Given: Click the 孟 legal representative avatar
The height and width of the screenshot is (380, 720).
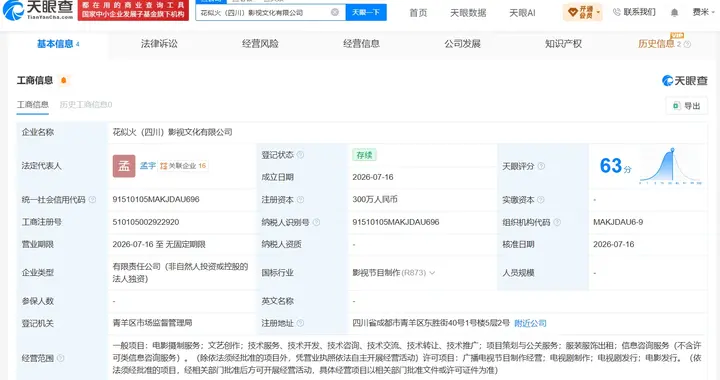Looking at the screenshot, I should point(124,166).
